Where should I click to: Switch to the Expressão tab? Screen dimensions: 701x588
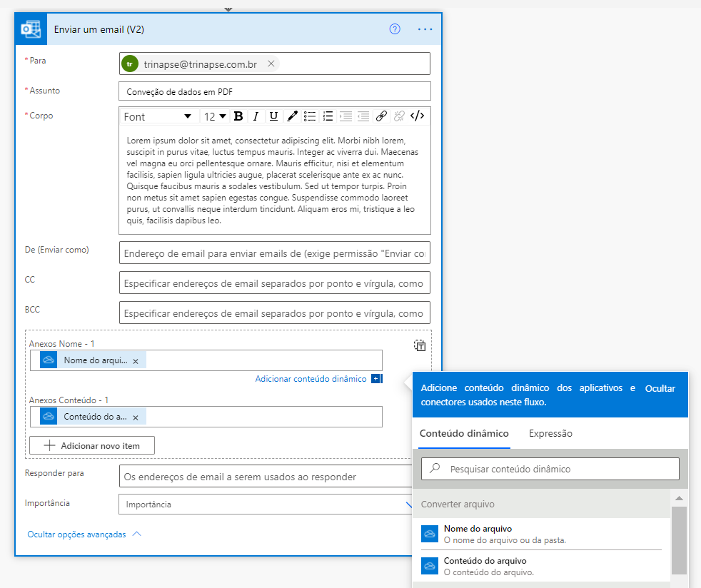click(x=550, y=433)
